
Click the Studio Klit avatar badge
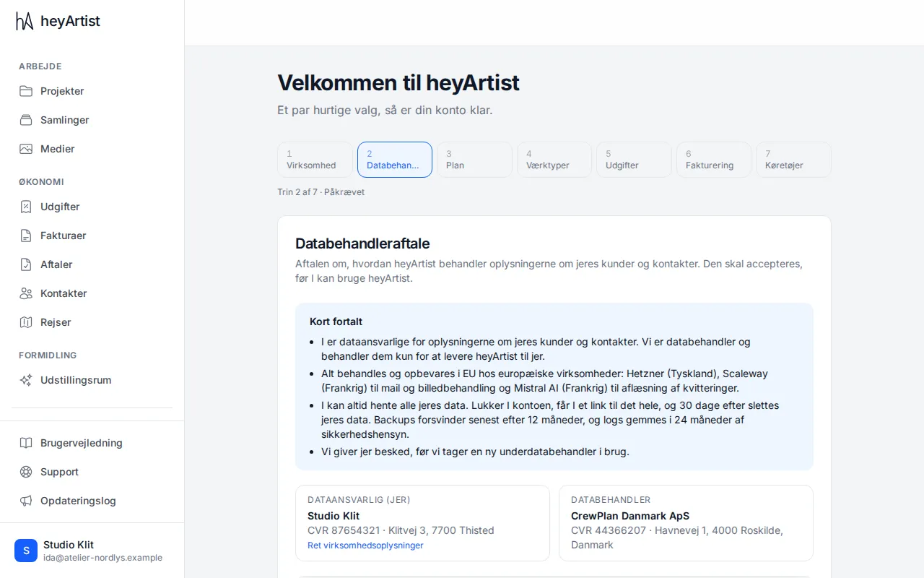point(26,551)
